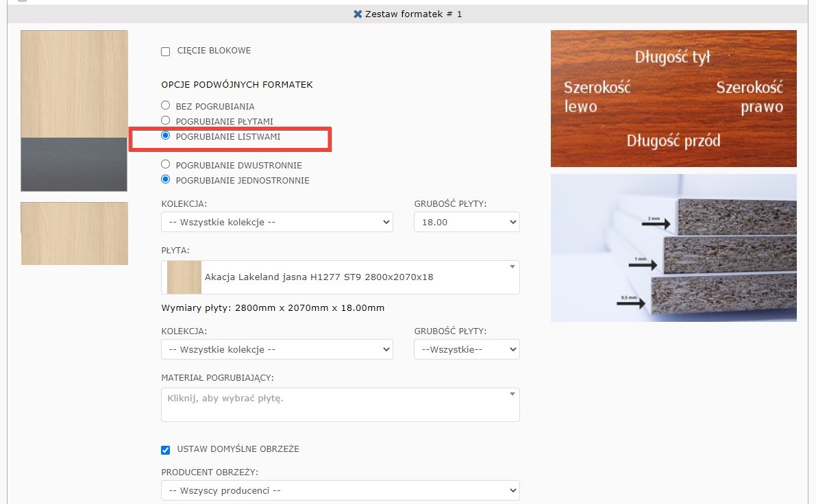Click the board dimensions diagram image
The image size is (816, 504).
click(673, 99)
